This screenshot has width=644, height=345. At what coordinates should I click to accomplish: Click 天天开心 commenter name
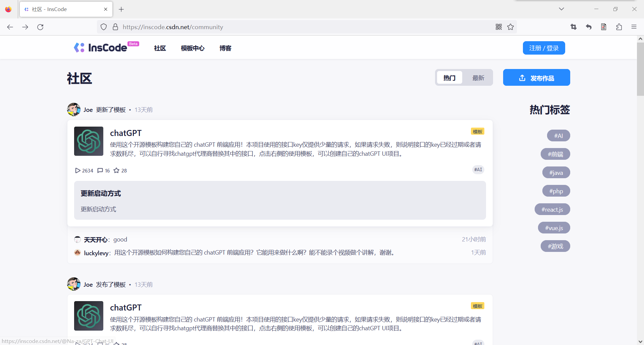pos(96,240)
